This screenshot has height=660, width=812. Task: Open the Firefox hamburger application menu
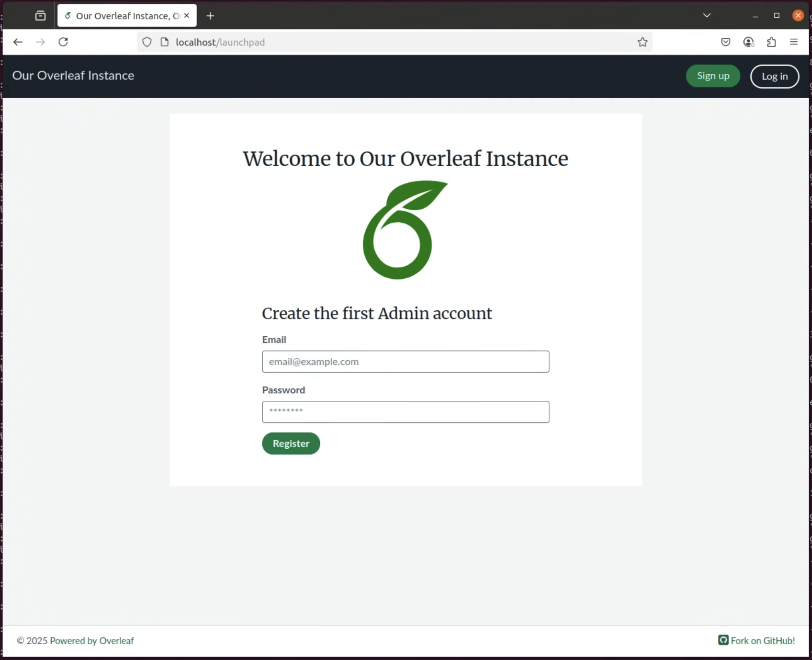[x=794, y=42]
